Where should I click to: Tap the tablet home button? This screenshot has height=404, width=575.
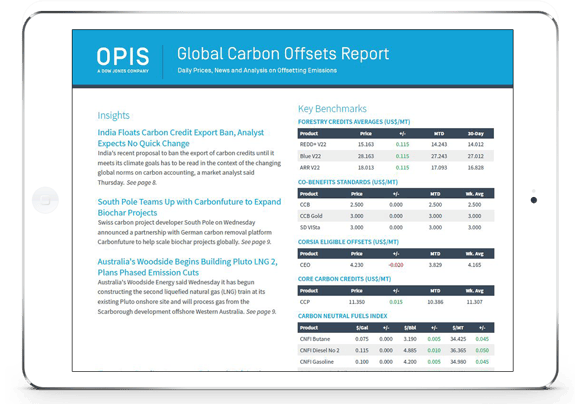pos(45,200)
